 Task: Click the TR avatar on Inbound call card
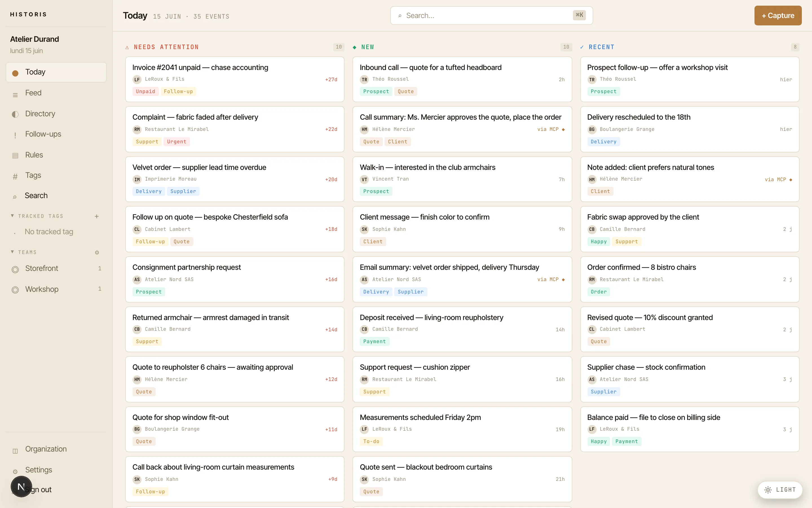click(x=364, y=80)
